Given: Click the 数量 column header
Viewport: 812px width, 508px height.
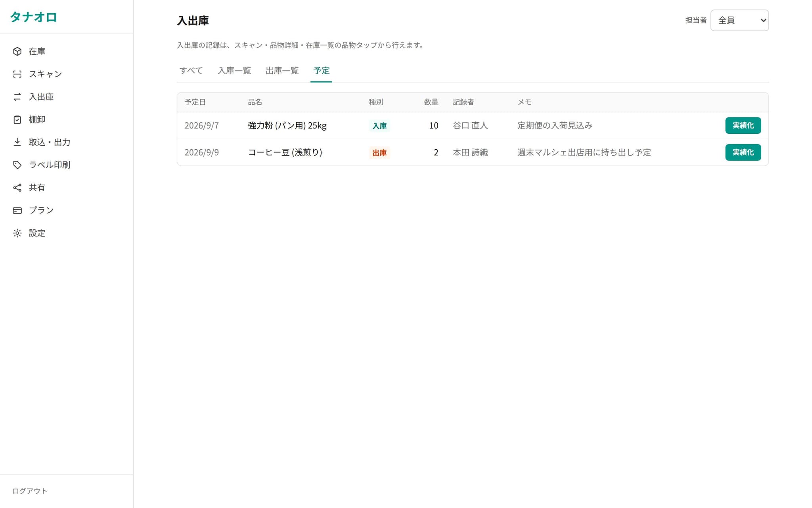Looking at the screenshot, I should (431, 102).
